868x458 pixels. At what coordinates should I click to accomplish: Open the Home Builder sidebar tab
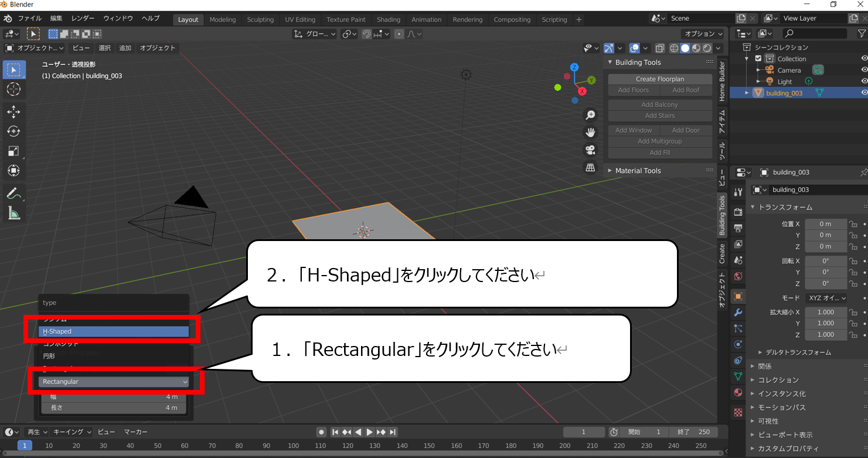(x=722, y=81)
